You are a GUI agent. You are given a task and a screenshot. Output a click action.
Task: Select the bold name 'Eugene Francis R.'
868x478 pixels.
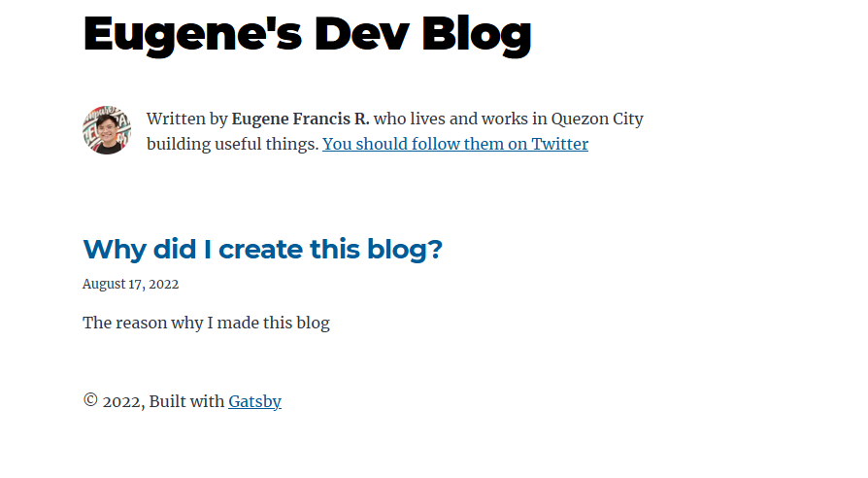tap(300, 119)
